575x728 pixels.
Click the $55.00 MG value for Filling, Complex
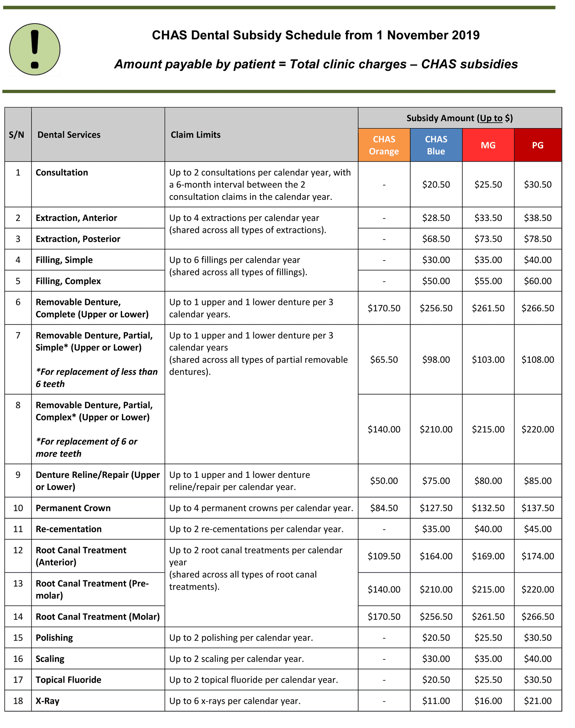pos(488,281)
